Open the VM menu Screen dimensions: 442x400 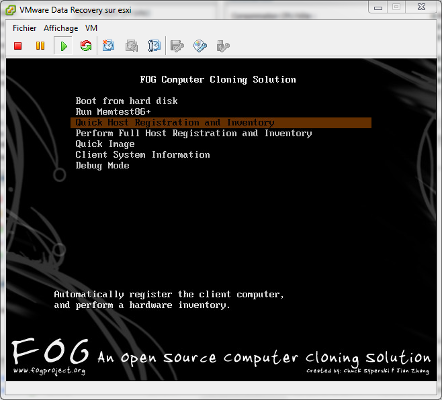tap(91, 28)
